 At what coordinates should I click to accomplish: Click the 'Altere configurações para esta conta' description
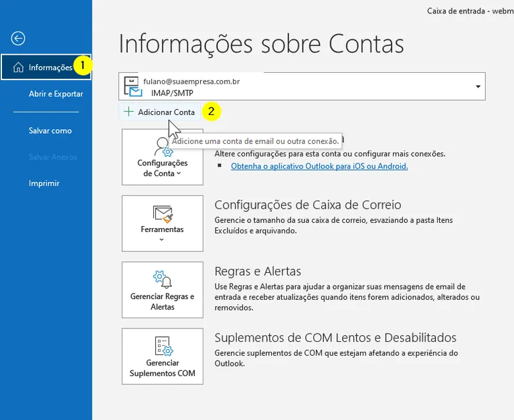coord(330,154)
